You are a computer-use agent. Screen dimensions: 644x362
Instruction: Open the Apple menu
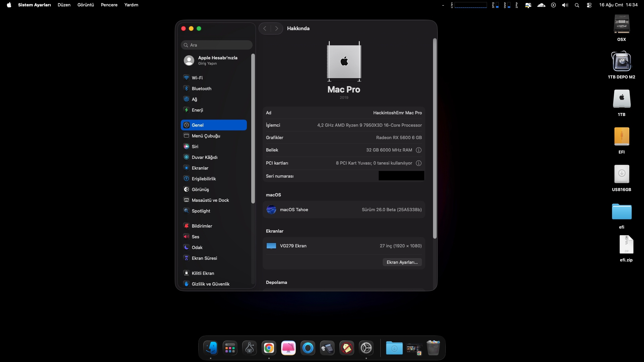pyautogui.click(x=9, y=5)
